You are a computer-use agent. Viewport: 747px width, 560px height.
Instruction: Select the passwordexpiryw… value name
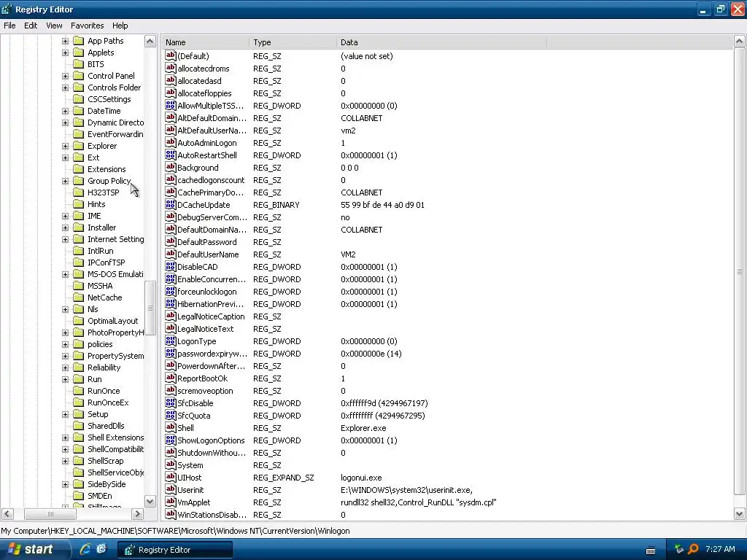[x=212, y=354]
